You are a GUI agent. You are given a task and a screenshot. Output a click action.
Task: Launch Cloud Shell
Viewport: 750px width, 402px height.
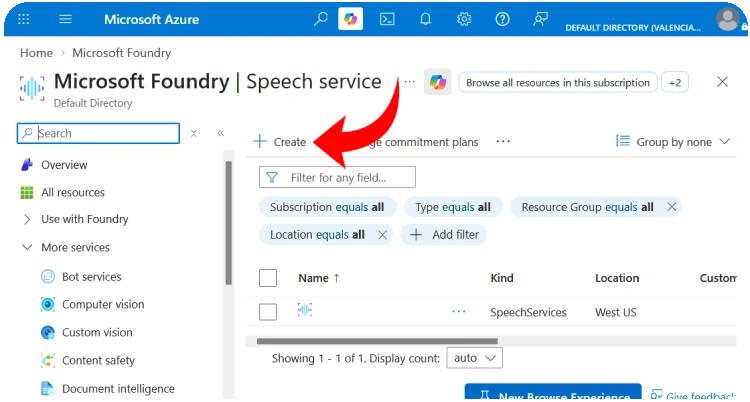[387, 19]
